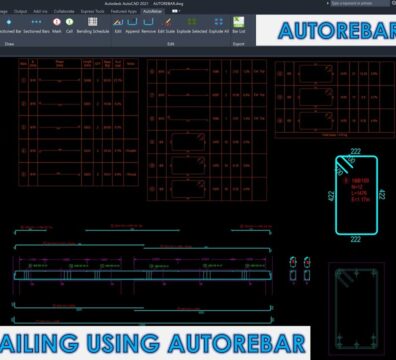The width and height of the screenshot is (396, 360).
Task: Select the cyan stirrup shape drawing
Action: (x=356, y=195)
